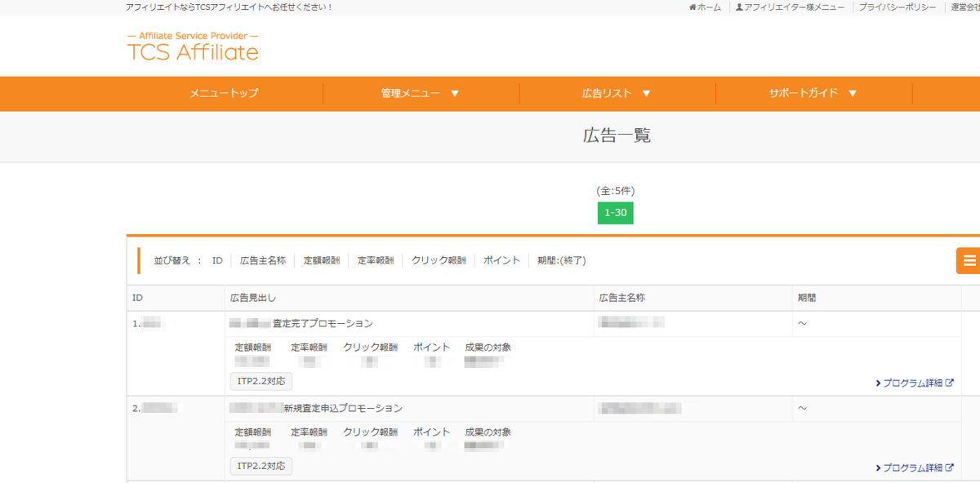Sort list by 期間:(終了)
The width and height of the screenshot is (980, 483).
coord(561,261)
